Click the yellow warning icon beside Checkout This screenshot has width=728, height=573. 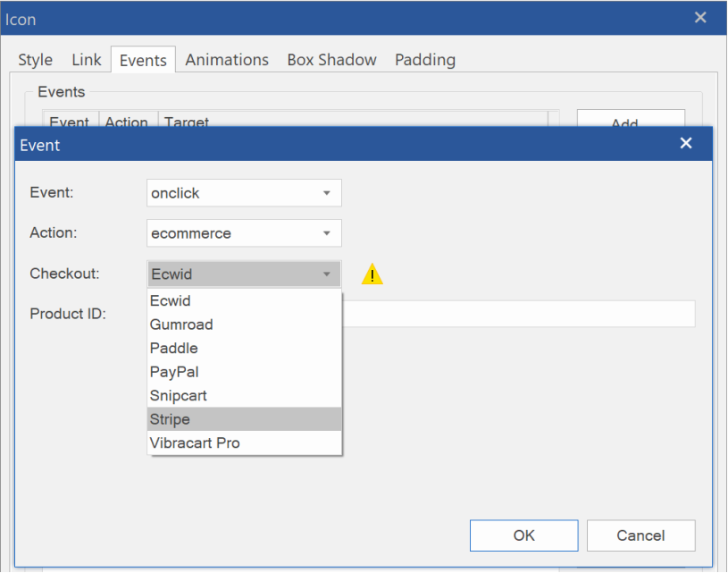point(372,274)
